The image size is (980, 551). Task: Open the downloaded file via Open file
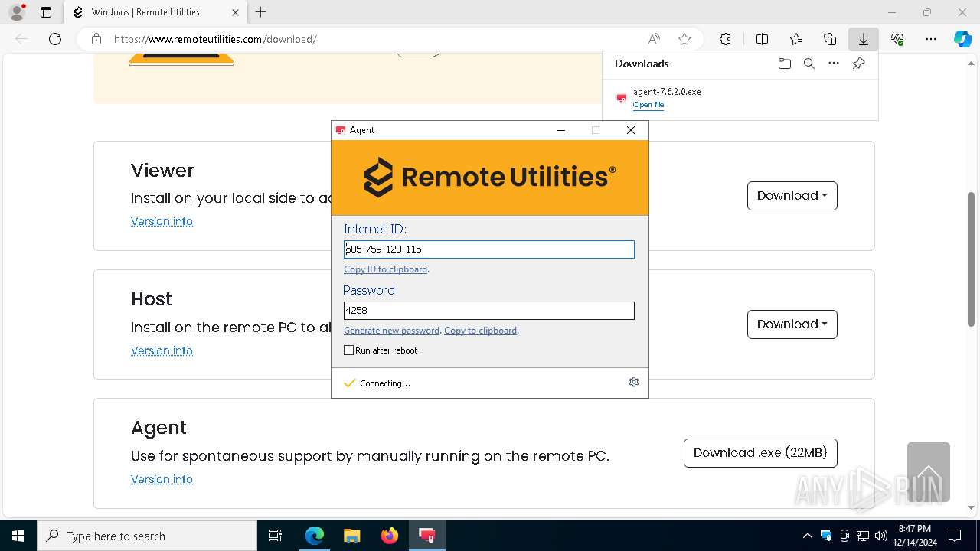(x=648, y=105)
